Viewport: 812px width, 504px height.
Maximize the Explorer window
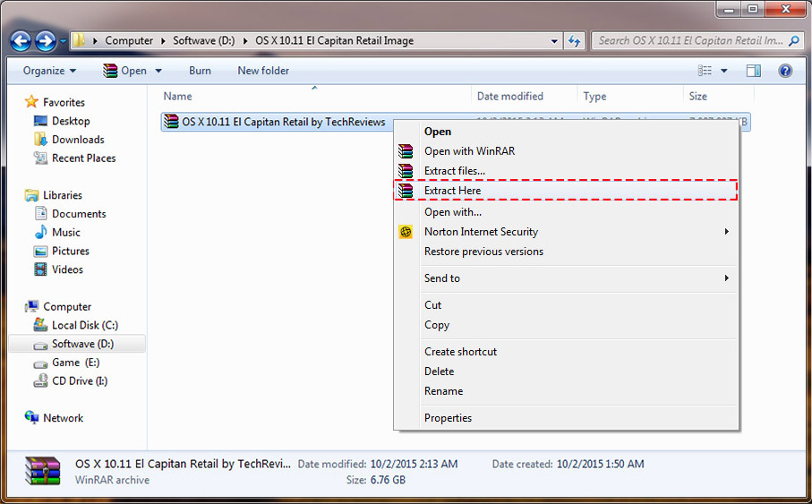752,9
